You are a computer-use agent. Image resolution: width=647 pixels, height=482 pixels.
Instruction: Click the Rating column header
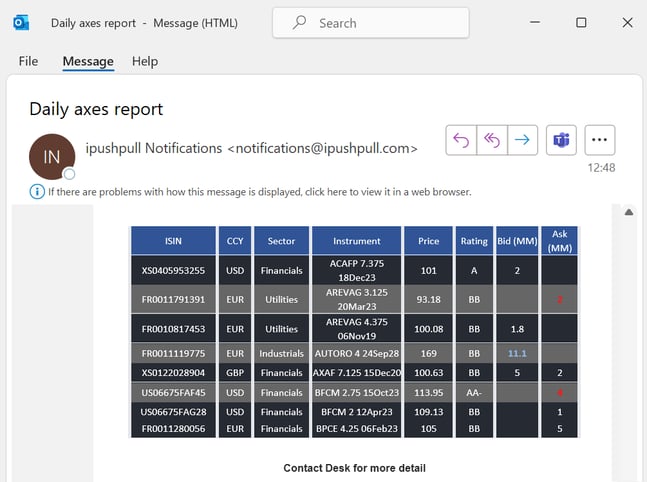click(x=474, y=241)
